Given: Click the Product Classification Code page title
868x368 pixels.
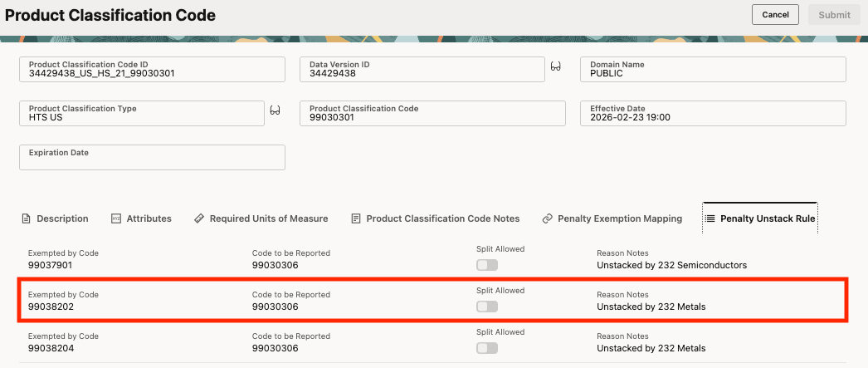Looking at the screenshot, I should [110, 16].
